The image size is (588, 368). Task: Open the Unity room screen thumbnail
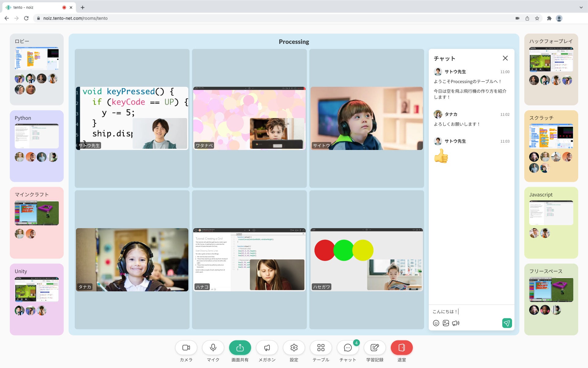coord(37,289)
